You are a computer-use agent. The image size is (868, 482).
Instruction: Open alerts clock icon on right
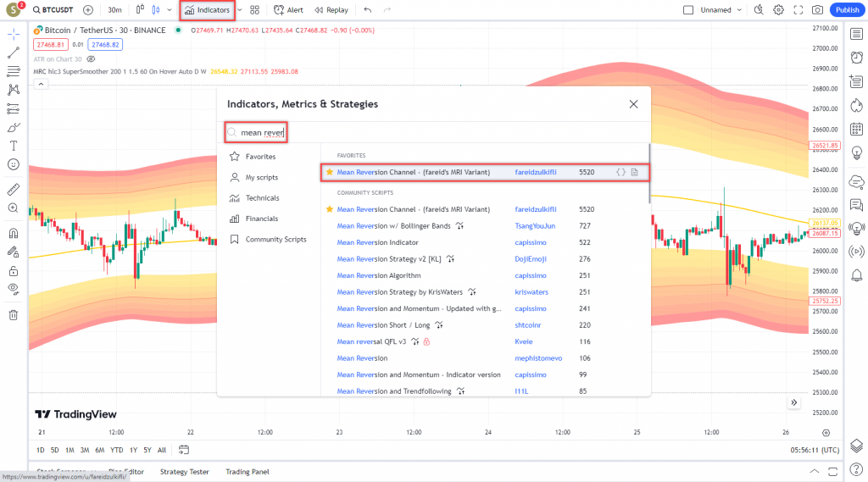pos(856,58)
